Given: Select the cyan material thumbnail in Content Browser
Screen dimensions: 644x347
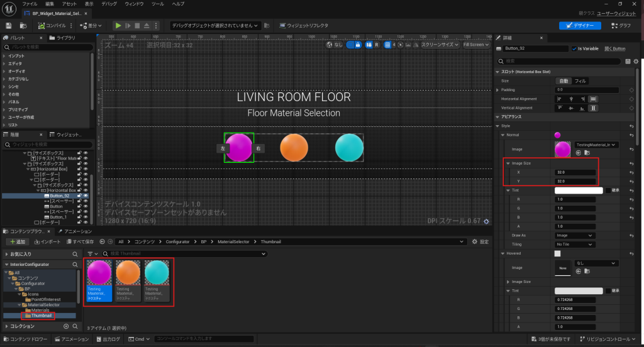Looking at the screenshot, I should [155, 279].
